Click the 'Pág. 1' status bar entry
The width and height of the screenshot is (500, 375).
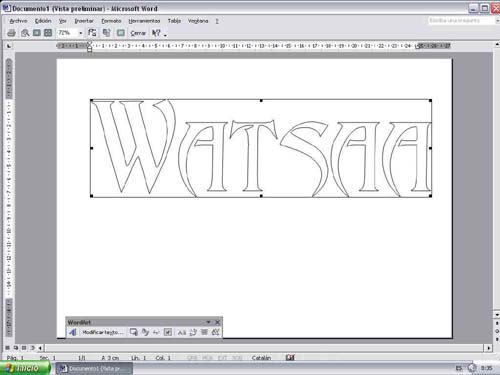pyautogui.click(x=15, y=358)
